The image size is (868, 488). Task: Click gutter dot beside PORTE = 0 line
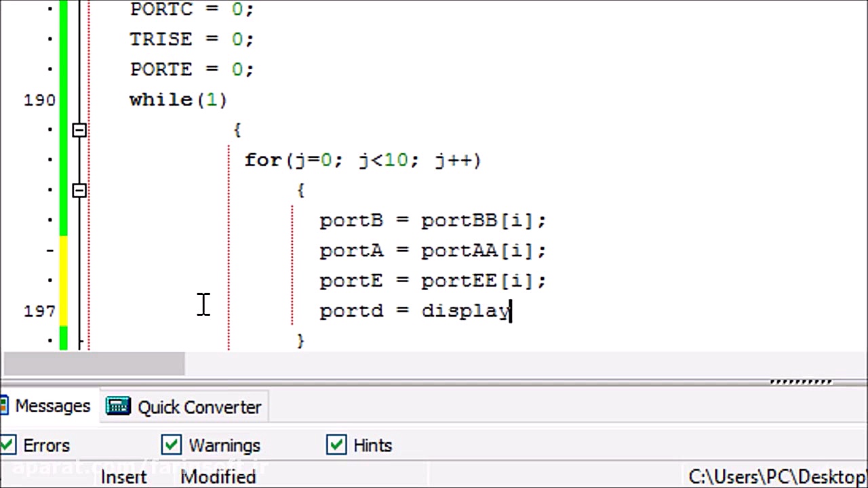(50, 69)
